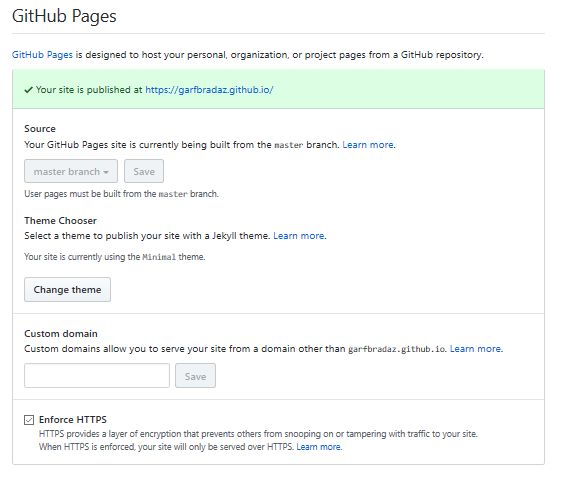The height and width of the screenshot is (478, 567).
Task: Click 'Your site is currently using' text
Action: point(115,257)
